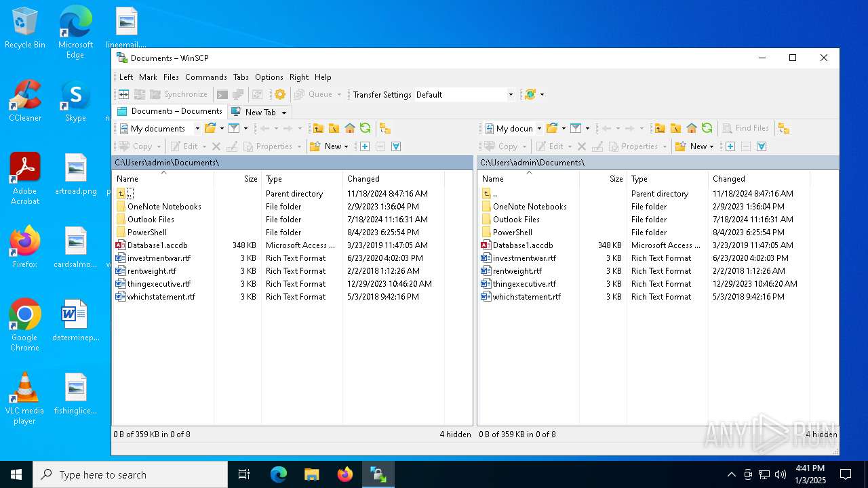868x488 pixels.
Task: Click the right panel Filter icon
Action: [x=576, y=128]
